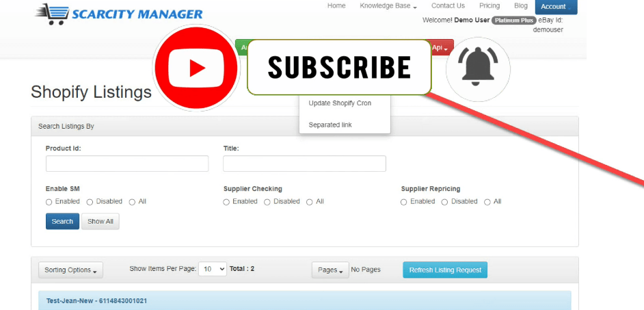Select Enabled under Supplier Repricing
644x310 pixels.
(404, 202)
